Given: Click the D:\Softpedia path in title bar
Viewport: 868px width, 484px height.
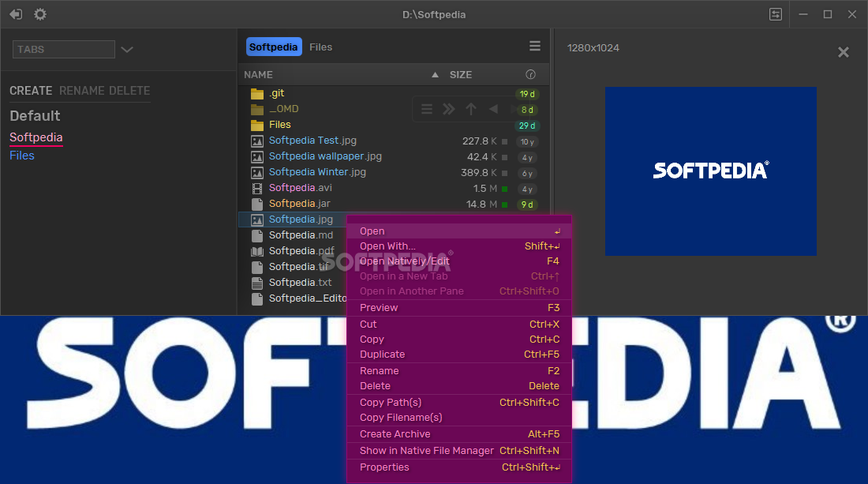Looking at the screenshot, I should tap(434, 14).
